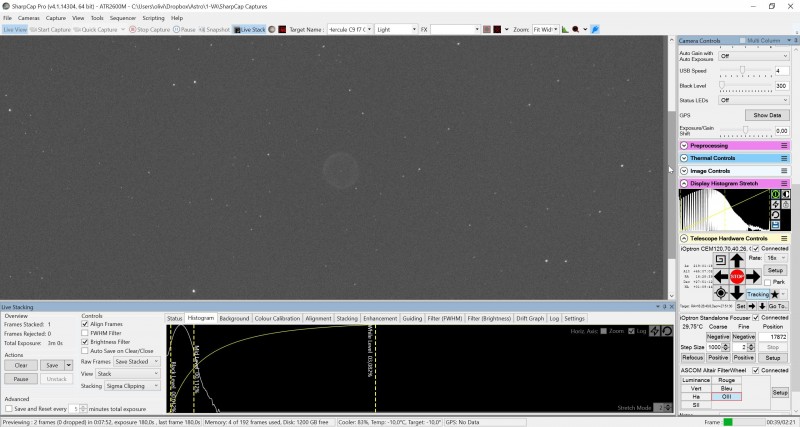Toggle the iOptron mount Connected checkbox
Viewport: 800px width, 427px height.
[x=756, y=248]
